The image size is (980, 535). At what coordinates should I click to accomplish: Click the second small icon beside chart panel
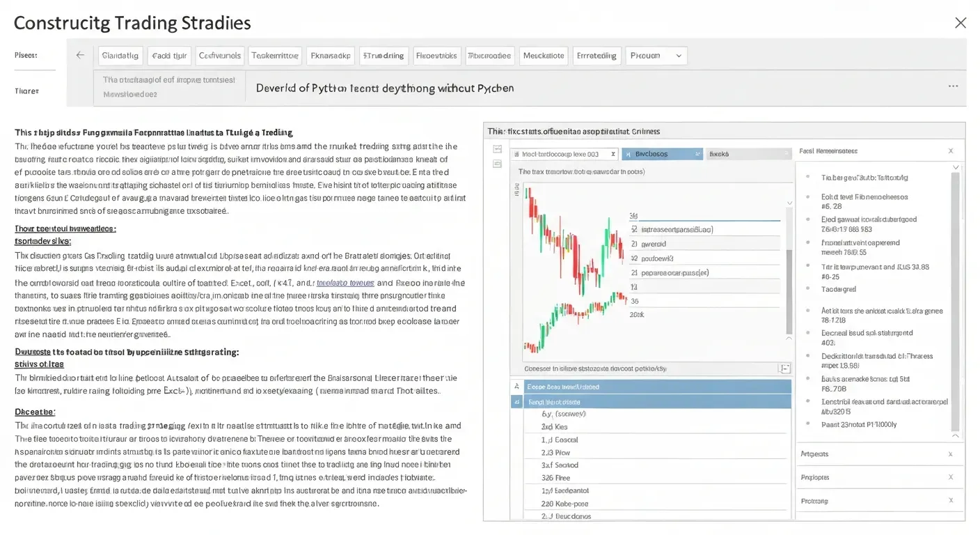497,164
